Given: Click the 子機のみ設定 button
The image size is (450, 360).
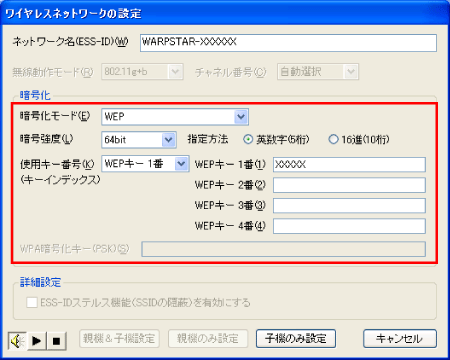Looking at the screenshot, I should [x=296, y=339].
